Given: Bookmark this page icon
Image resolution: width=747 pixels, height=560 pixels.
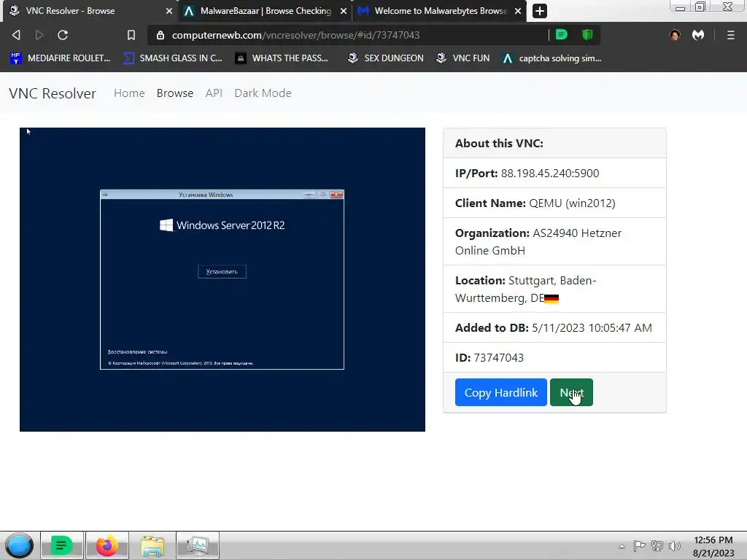Looking at the screenshot, I should pos(131,35).
